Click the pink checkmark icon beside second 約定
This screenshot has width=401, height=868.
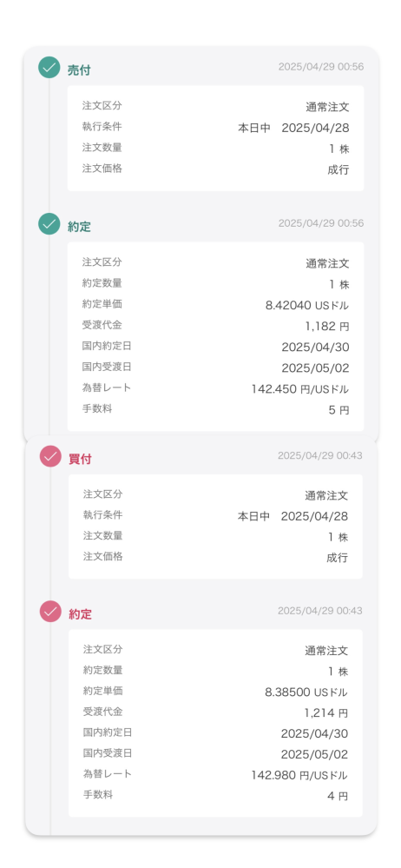(50, 612)
